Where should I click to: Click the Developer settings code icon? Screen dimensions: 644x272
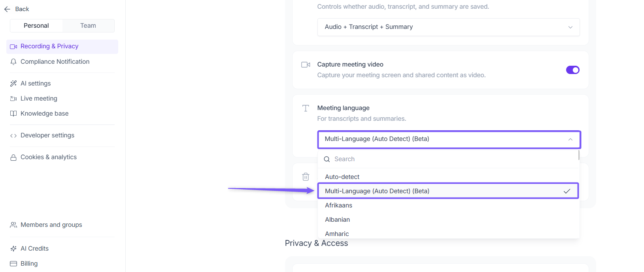13,135
